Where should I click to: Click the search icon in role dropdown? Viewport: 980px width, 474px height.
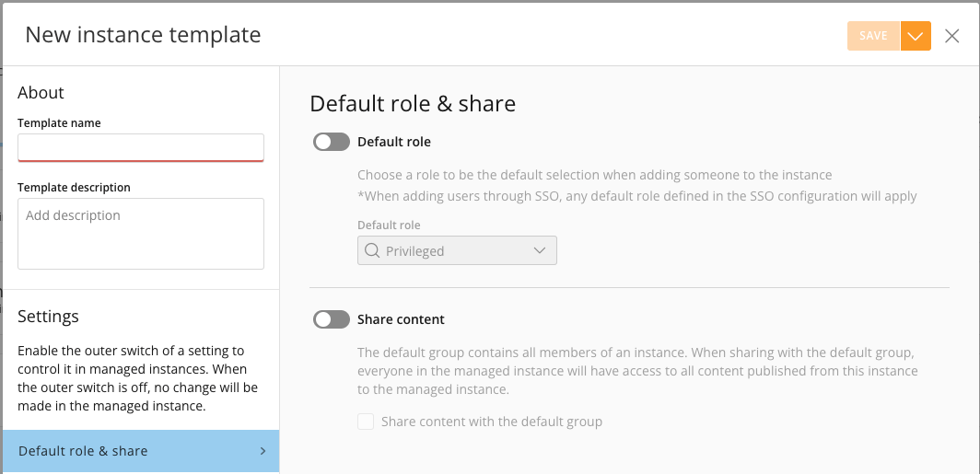coord(372,250)
